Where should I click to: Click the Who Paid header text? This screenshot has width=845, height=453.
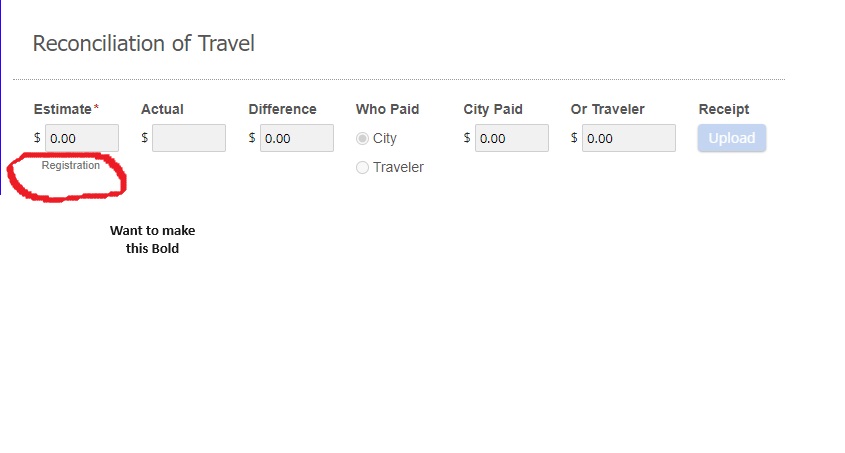pyautogui.click(x=387, y=109)
